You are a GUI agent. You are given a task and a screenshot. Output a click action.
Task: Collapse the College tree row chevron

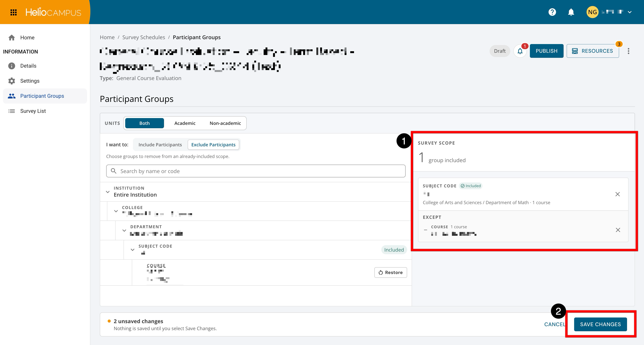click(116, 211)
